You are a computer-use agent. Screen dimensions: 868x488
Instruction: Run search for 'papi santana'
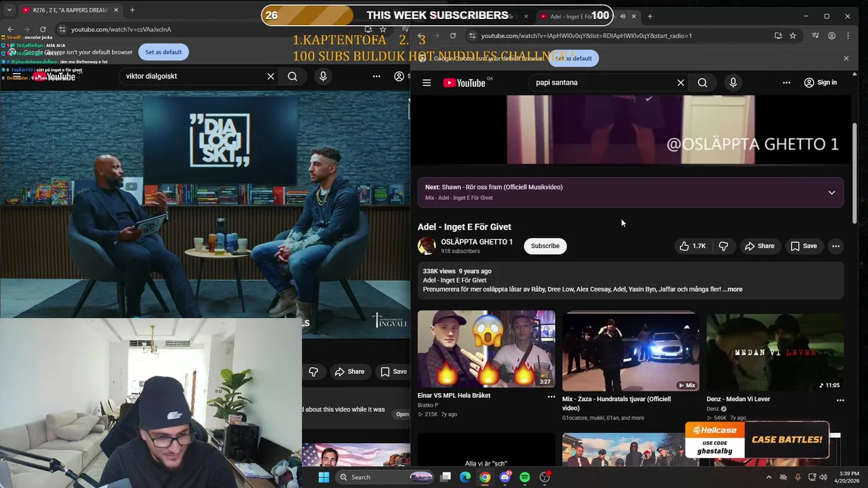tap(703, 83)
